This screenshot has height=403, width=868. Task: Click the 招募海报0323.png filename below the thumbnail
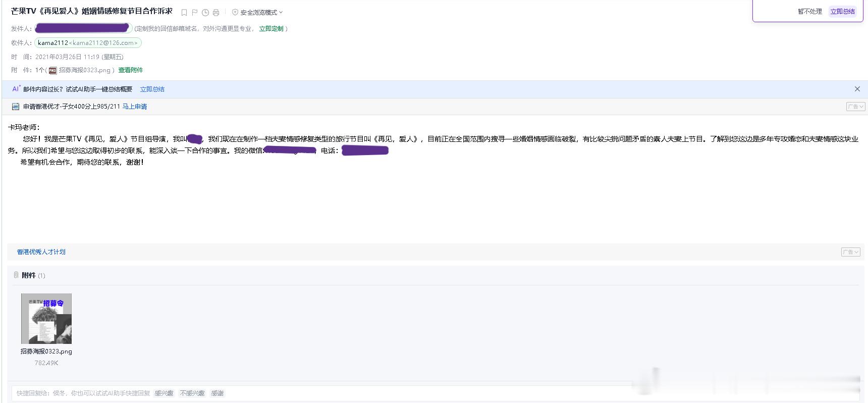46,351
